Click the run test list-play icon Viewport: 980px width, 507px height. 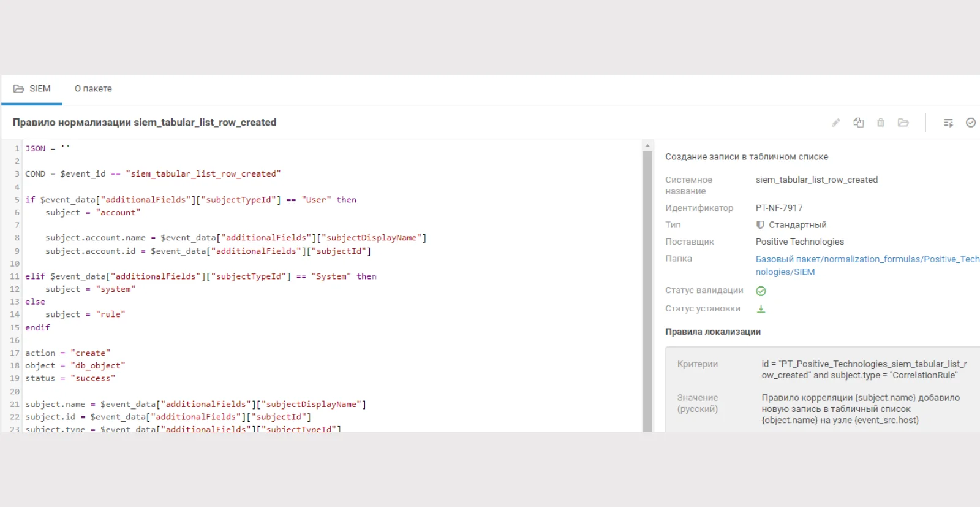coord(948,123)
